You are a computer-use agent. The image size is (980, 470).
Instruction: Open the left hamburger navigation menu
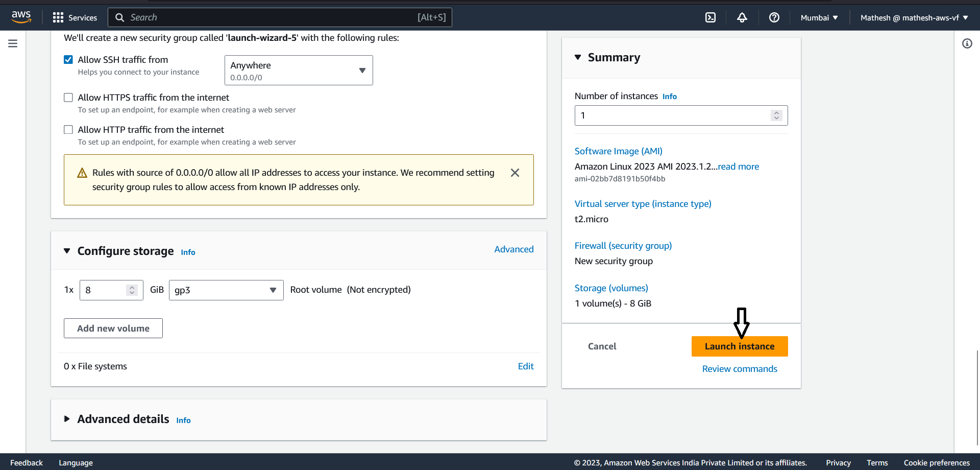(x=13, y=43)
